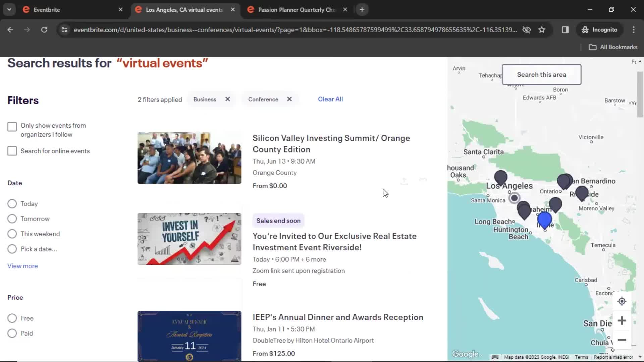The width and height of the screenshot is (644, 362).
Task: Show map keyboard shortcuts
Action: pyautogui.click(x=495, y=357)
